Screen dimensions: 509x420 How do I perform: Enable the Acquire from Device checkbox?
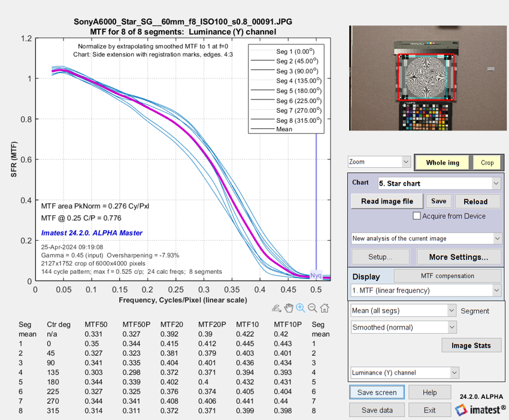(417, 216)
